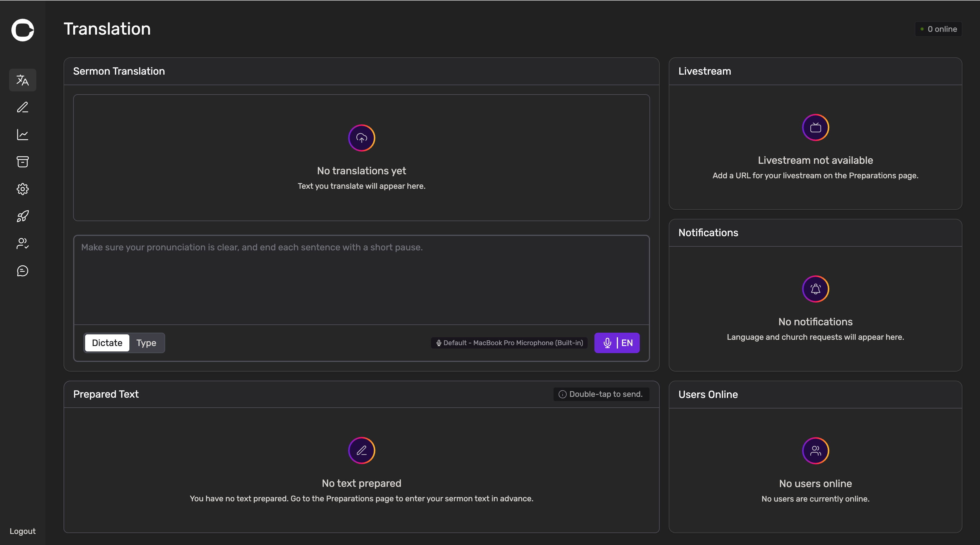Open the archive box icon in sidebar
The height and width of the screenshot is (545, 980).
pos(22,162)
